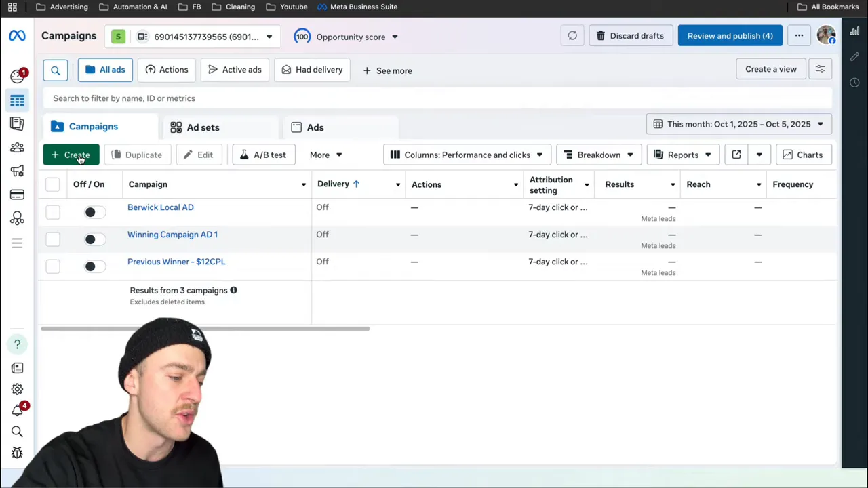Toggle on the Berwick Local AD campaign
This screenshot has width=868, height=488.
(x=94, y=212)
